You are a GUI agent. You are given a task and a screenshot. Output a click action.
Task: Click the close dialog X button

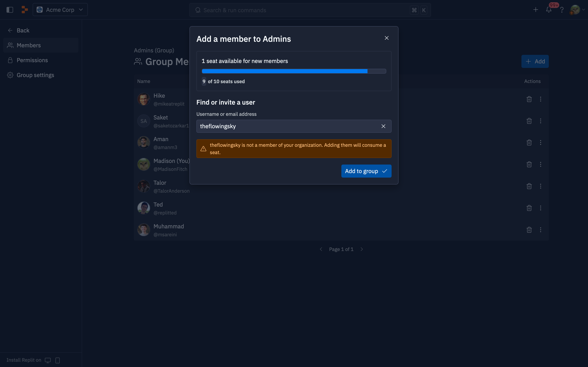[x=386, y=38]
